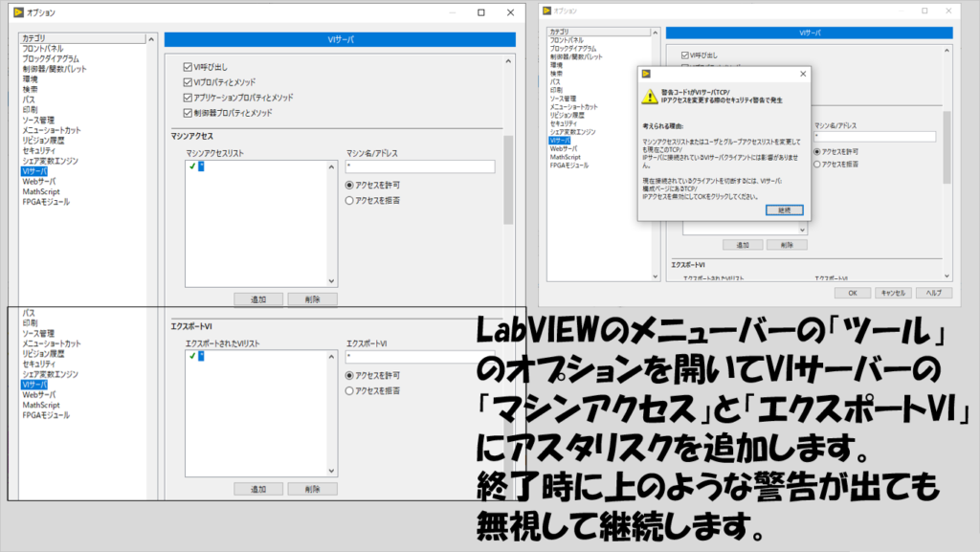The height and width of the screenshot is (552, 980).
Task: Toggle the VI呼び出し checkbox
Action: pos(188,67)
